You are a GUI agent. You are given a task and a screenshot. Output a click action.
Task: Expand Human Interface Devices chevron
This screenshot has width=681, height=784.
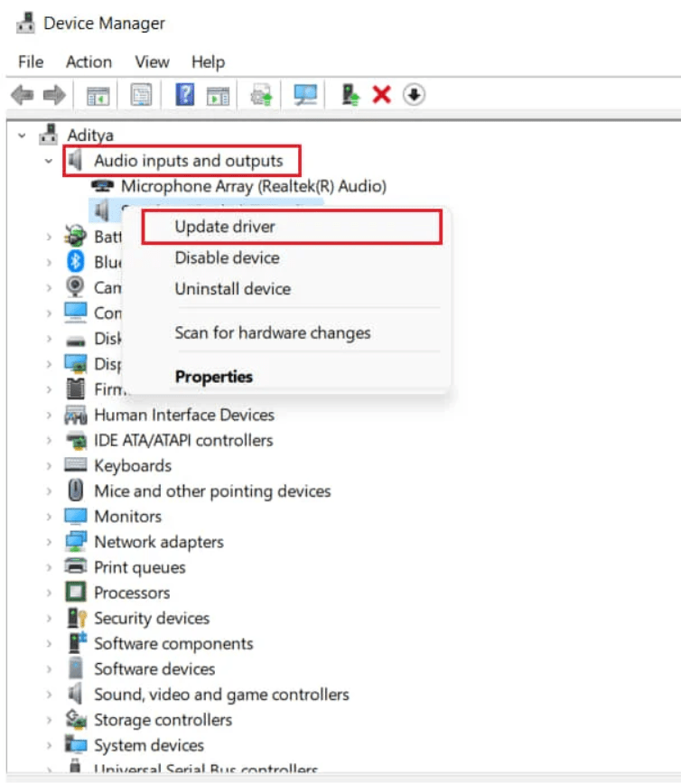tap(49, 415)
